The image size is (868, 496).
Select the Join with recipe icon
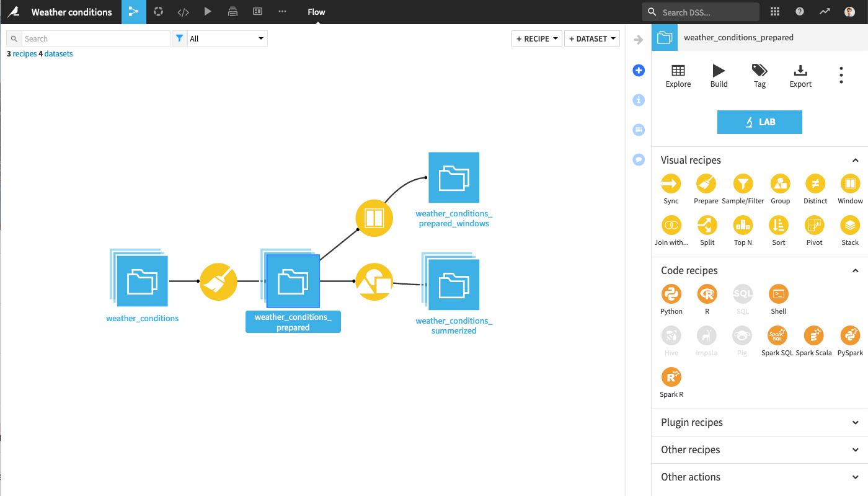[x=671, y=226]
